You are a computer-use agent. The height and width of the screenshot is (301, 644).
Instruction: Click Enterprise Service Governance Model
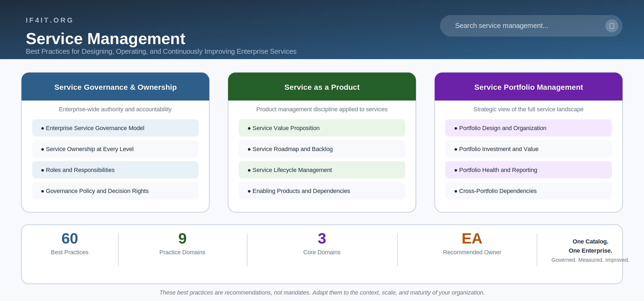(x=115, y=128)
